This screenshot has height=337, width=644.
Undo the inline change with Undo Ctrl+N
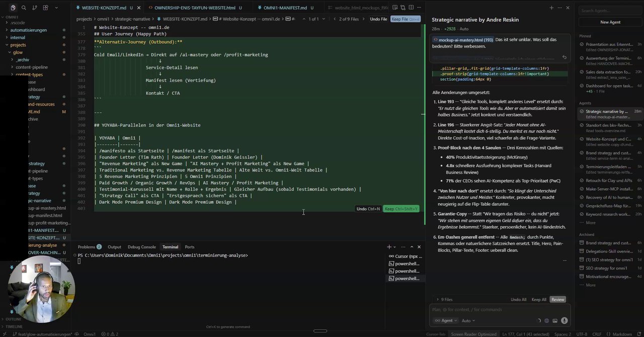tap(368, 209)
